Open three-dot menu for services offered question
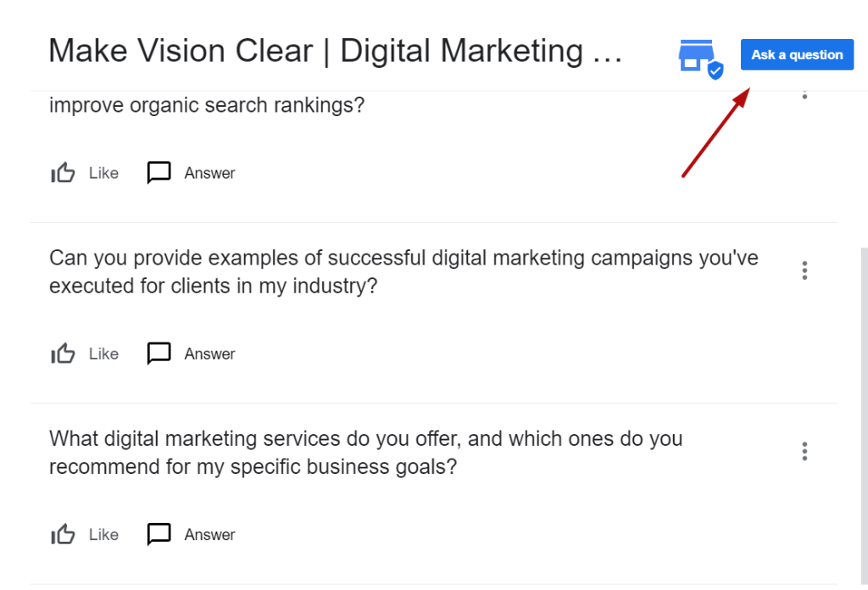Screen dimensions: 868x590 tap(804, 452)
